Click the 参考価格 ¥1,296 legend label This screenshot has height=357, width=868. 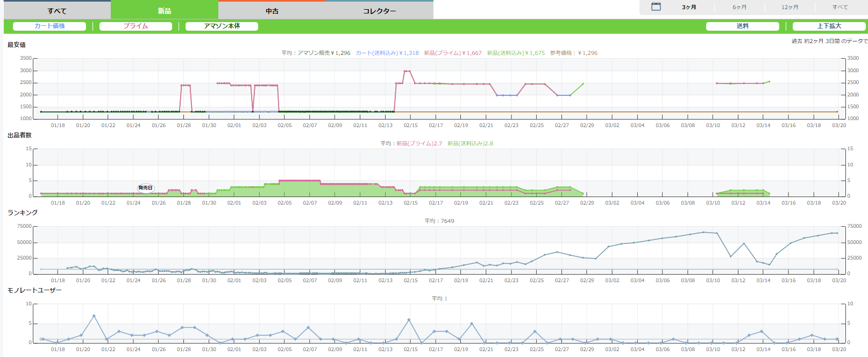[x=573, y=53]
